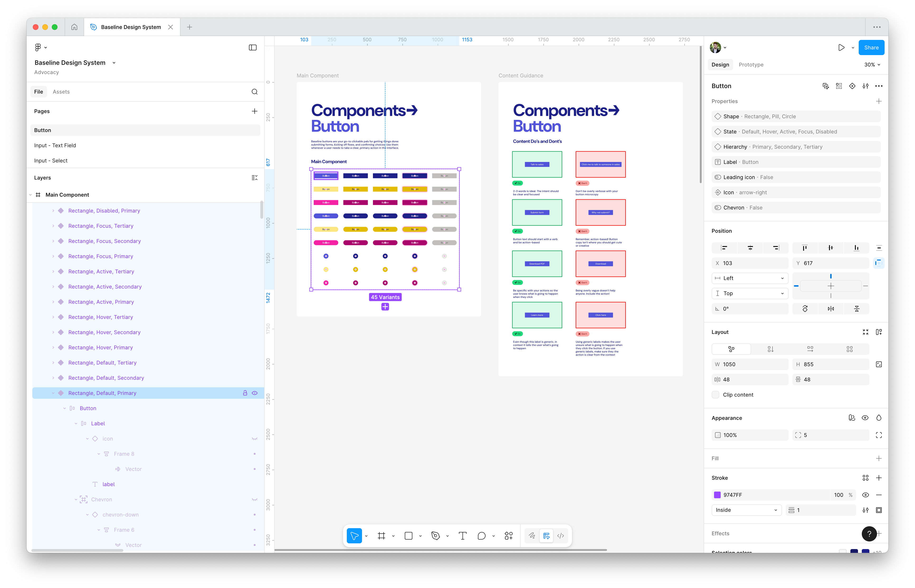
Task: Select the Text tool
Action: click(x=463, y=536)
